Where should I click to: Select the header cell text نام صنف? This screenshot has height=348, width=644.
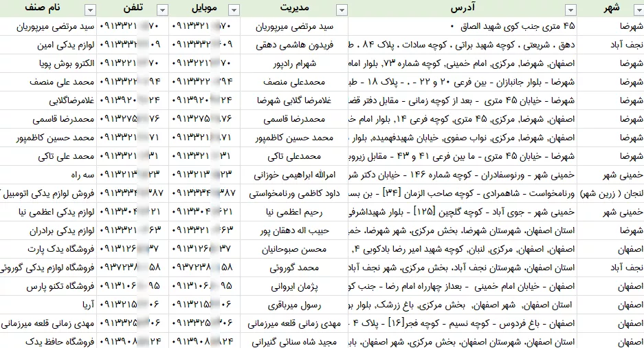(x=43, y=8)
